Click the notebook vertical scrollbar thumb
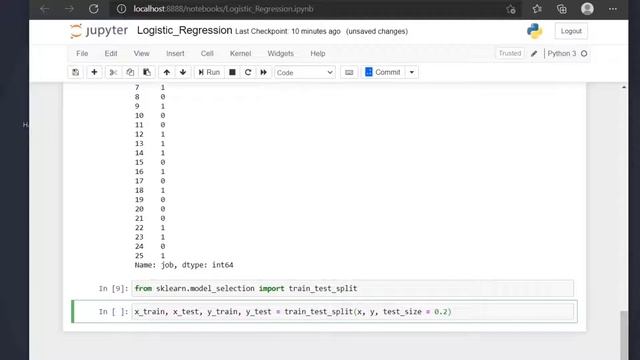Image resolution: width=640 pixels, height=360 pixels. click(x=624, y=335)
